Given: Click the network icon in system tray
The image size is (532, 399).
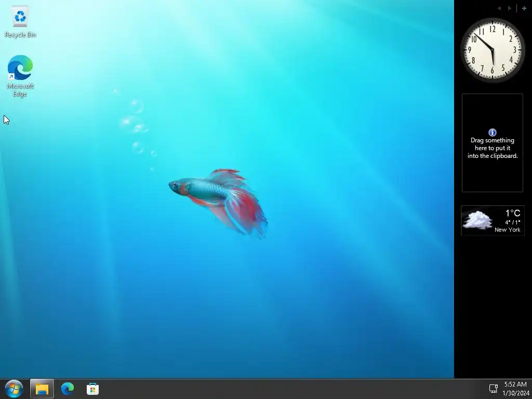Looking at the screenshot, I should tap(494, 389).
